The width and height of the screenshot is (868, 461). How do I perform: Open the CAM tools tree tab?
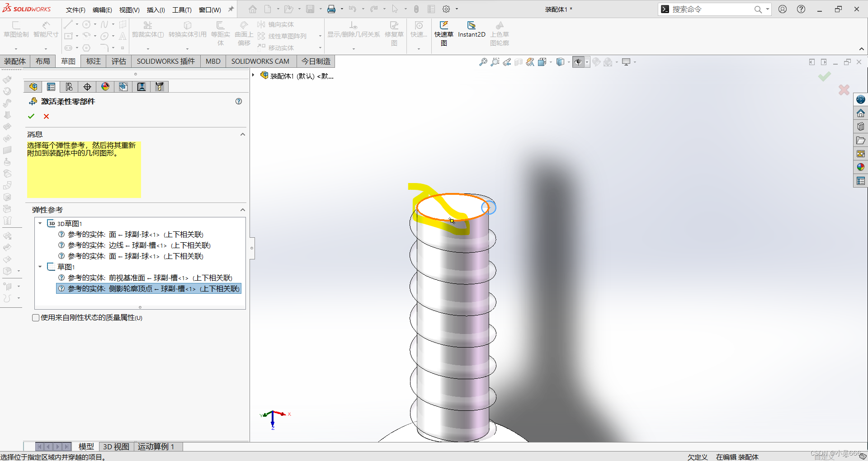160,87
